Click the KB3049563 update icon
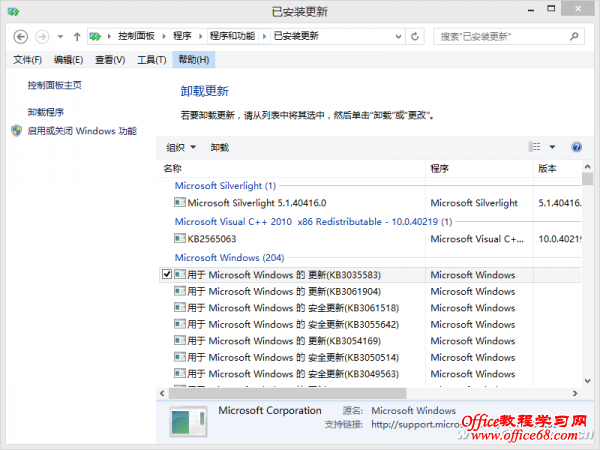This screenshot has width=600, height=450. point(180,373)
